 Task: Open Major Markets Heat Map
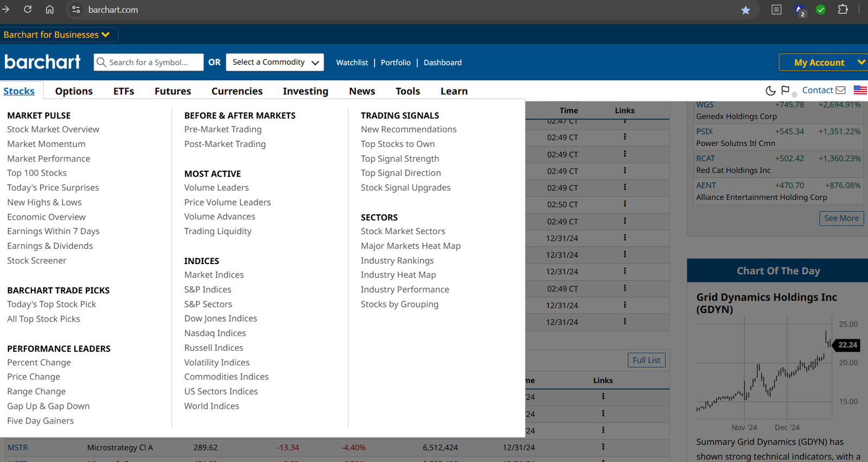click(x=411, y=246)
